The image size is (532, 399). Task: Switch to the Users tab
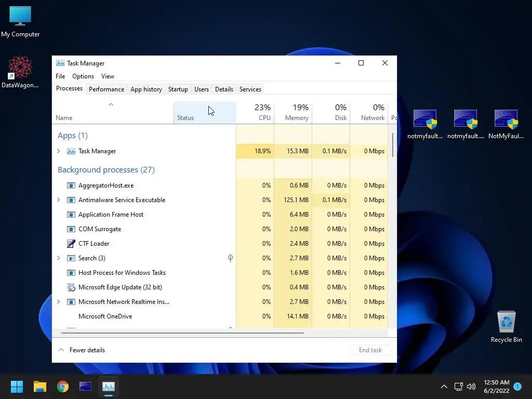coord(202,89)
